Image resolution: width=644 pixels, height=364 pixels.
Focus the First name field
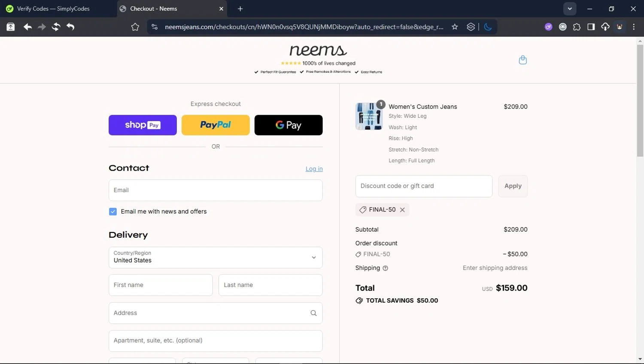pyautogui.click(x=161, y=285)
